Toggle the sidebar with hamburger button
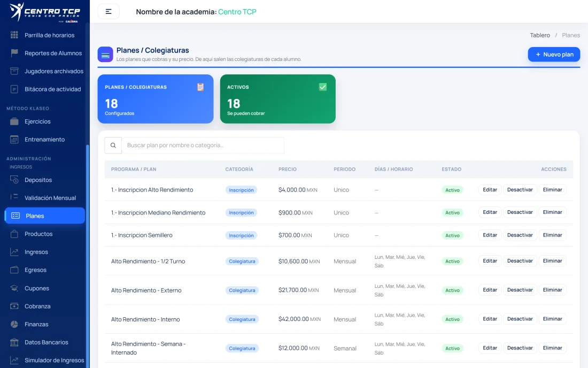The image size is (588, 368). point(109,12)
